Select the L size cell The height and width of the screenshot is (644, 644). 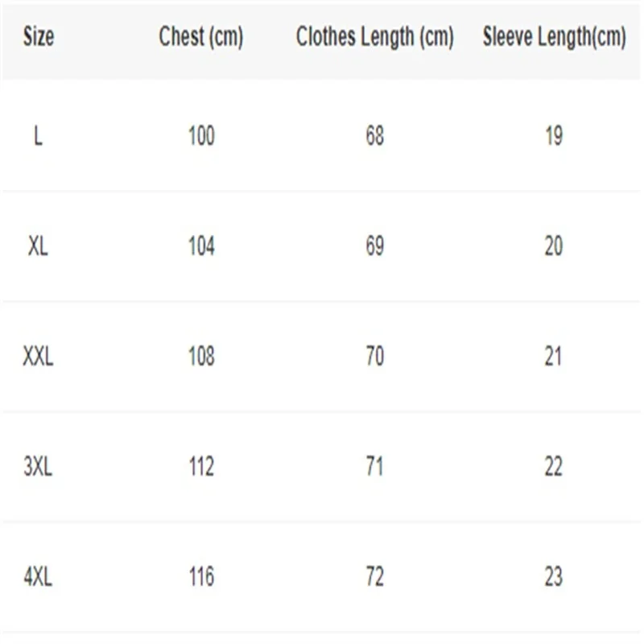tap(38, 136)
